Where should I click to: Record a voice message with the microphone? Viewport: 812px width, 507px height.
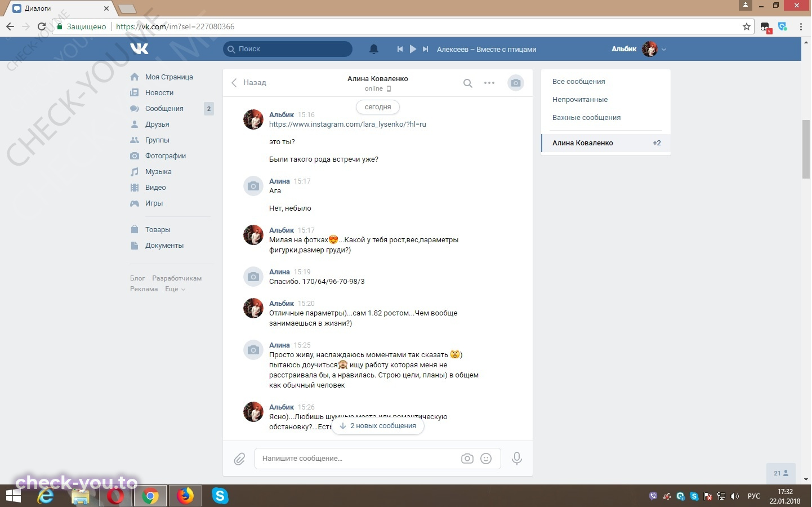(517, 459)
